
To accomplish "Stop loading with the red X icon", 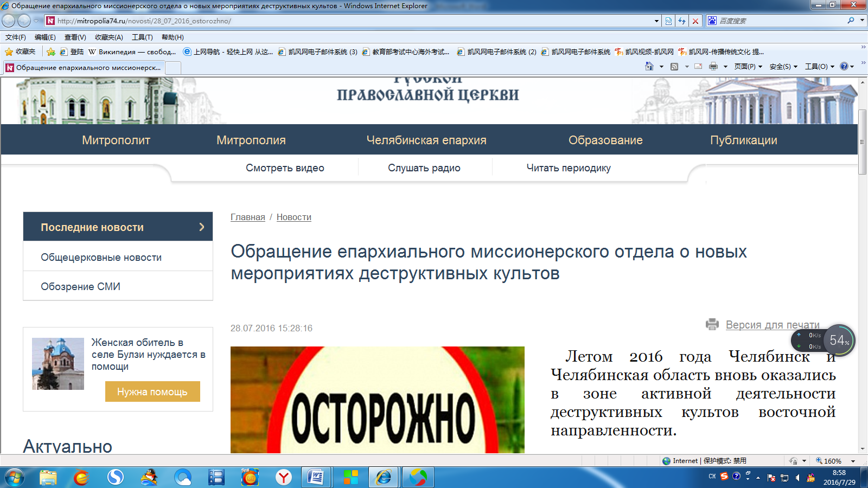I will click(x=695, y=21).
